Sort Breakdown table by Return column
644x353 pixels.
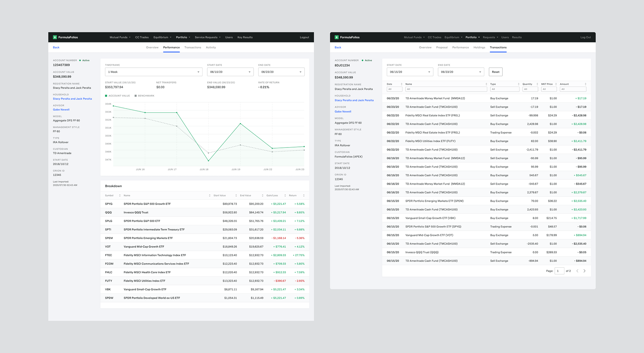pyautogui.click(x=304, y=195)
